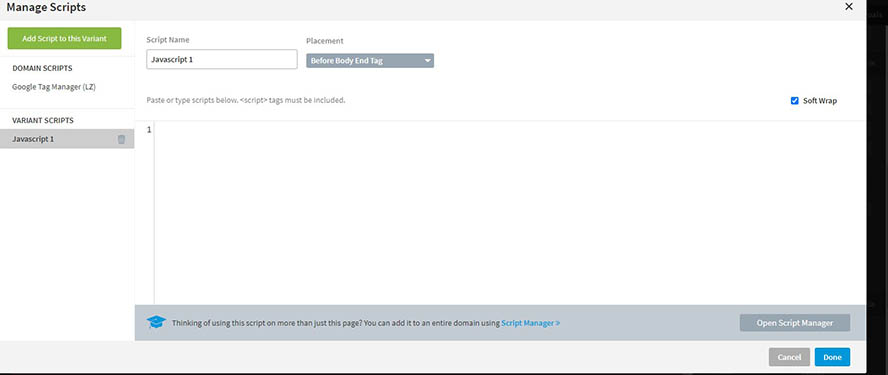Image resolution: width=888 pixels, height=375 pixels.
Task: Open the Placement dropdown
Action: coord(370,61)
